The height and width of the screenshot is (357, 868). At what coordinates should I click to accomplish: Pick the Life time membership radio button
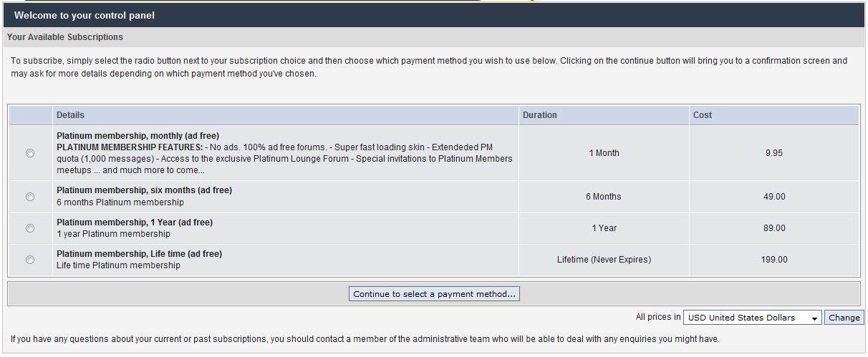30,260
